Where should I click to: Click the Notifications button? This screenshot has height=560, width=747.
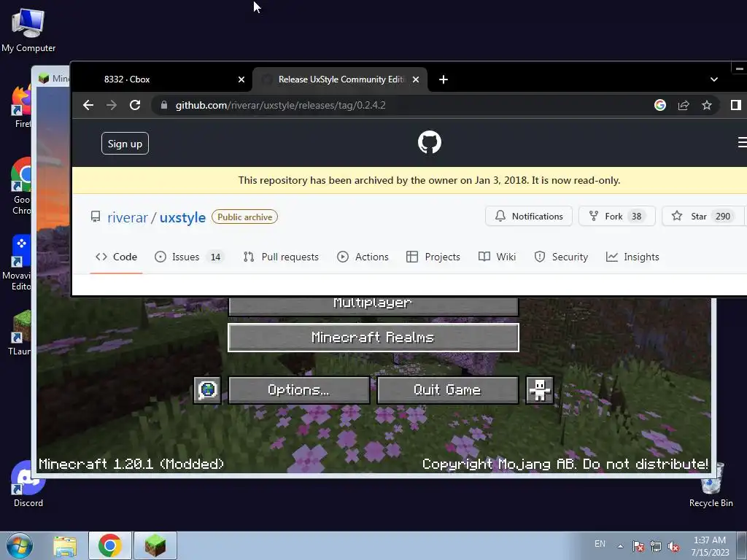coord(528,216)
